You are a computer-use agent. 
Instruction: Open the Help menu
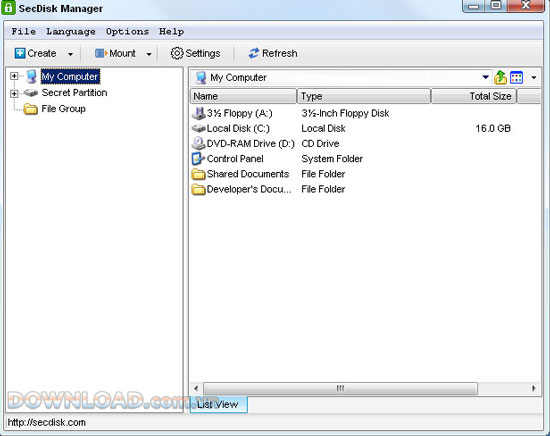171,32
